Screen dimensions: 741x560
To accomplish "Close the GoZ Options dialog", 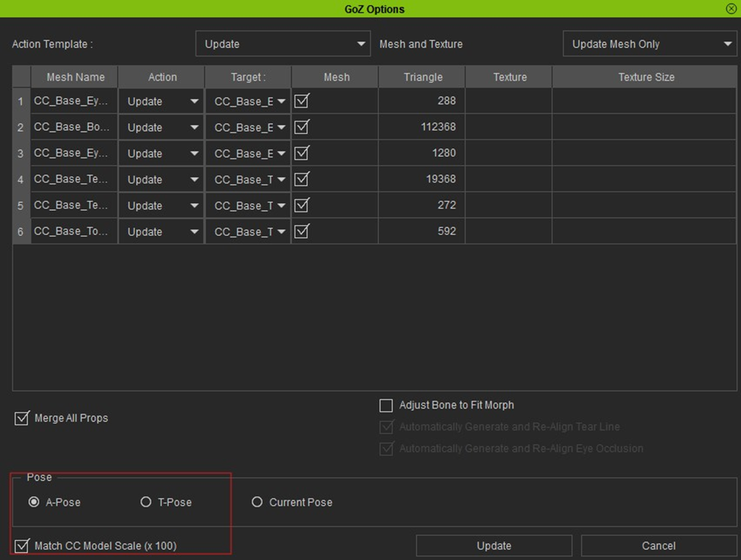I will tap(731, 8).
